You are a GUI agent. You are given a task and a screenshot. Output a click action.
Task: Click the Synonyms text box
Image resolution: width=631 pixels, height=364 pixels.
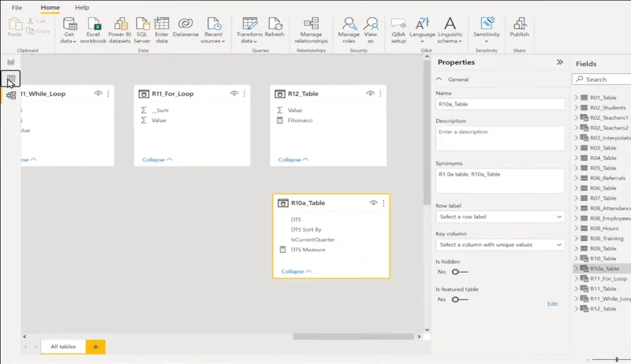click(500, 180)
